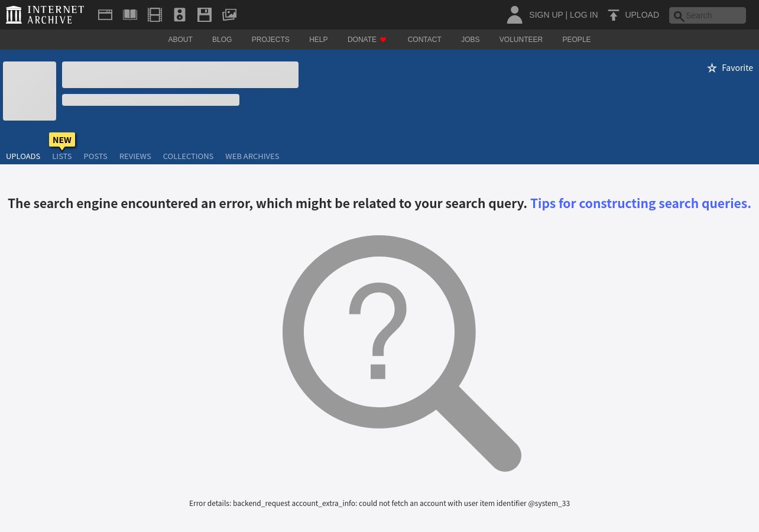The image size is (759, 532).
Task: Click the search magnifier icon
Action: point(679,16)
